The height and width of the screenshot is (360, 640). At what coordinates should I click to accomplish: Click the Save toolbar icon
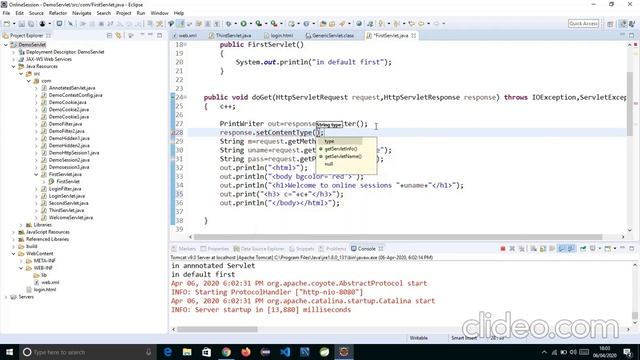coord(22,24)
